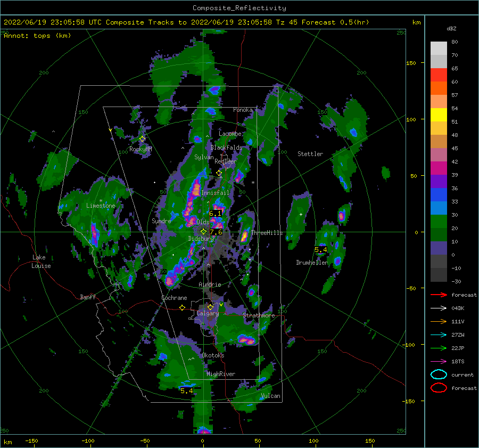
Task: Select the cyan 27ZW arrow icon
Action: pos(439,335)
